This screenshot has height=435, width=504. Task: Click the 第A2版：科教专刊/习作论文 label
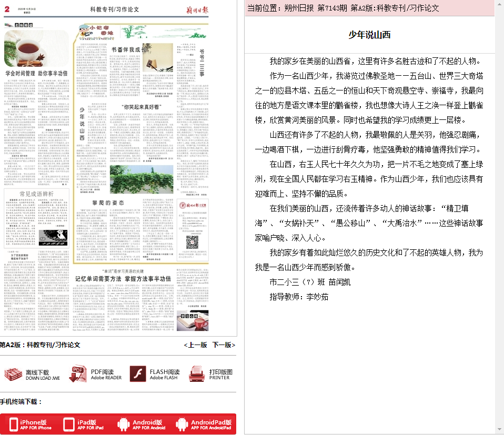tap(40, 345)
